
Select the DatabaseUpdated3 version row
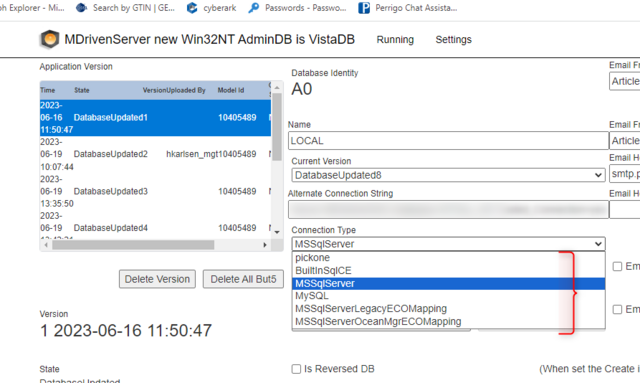[155, 191]
